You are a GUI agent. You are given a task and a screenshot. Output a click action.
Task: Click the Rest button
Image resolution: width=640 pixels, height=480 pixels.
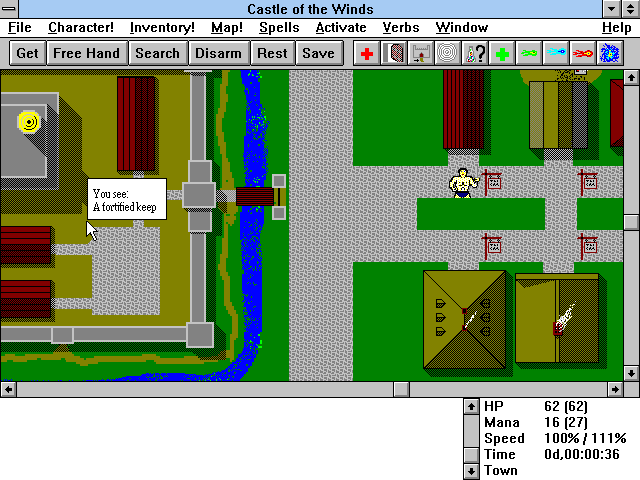[x=272, y=53]
